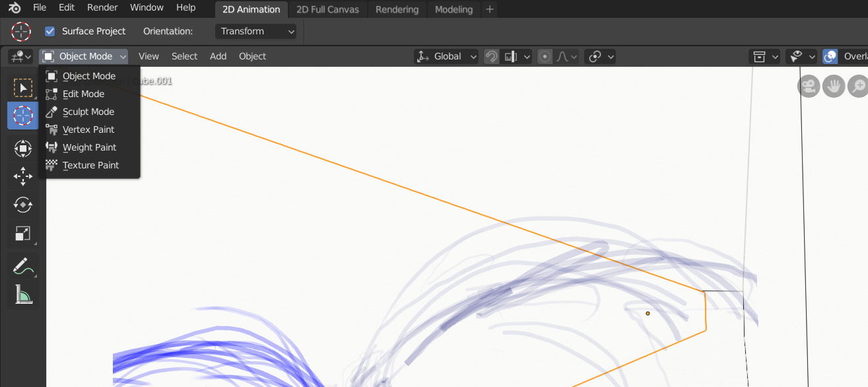Activate the 3D Cursor tool
Image resolution: width=868 pixels, height=387 pixels.
[x=22, y=115]
